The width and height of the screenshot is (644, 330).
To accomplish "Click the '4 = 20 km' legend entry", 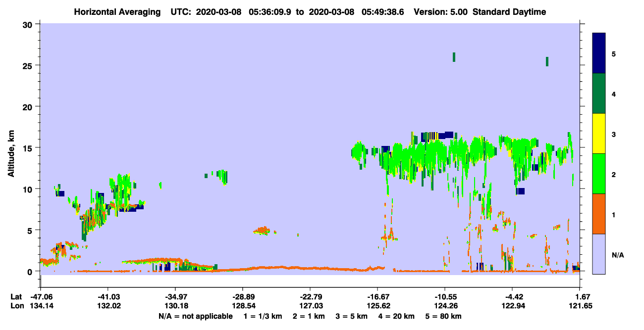I will [397, 316].
